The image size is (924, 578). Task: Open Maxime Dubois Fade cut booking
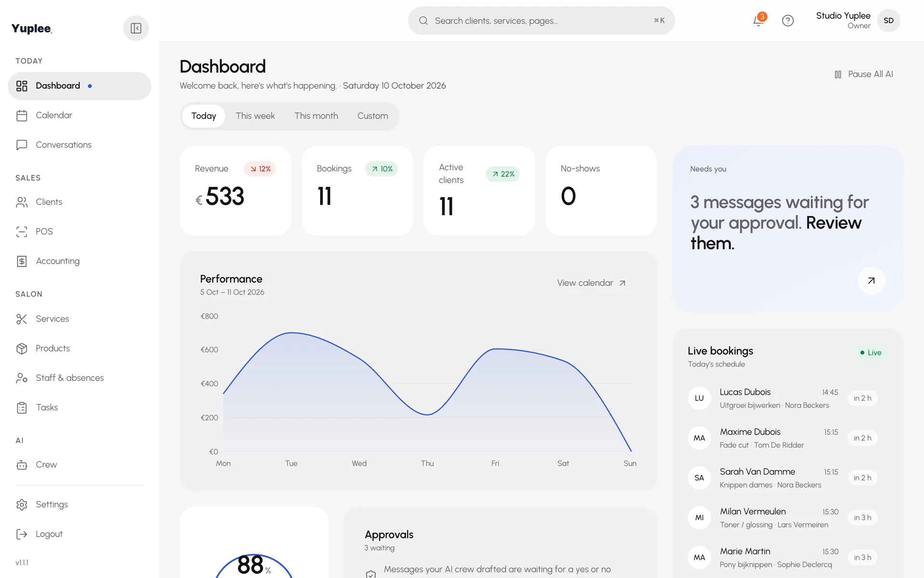[x=787, y=438]
